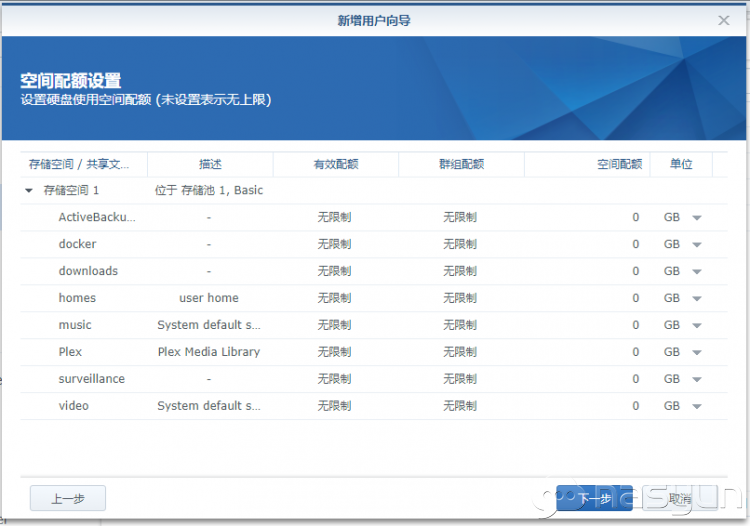Click 'System default s...' in music row
The width and height of the screenshot is (750, 526).
pos(209,325)
